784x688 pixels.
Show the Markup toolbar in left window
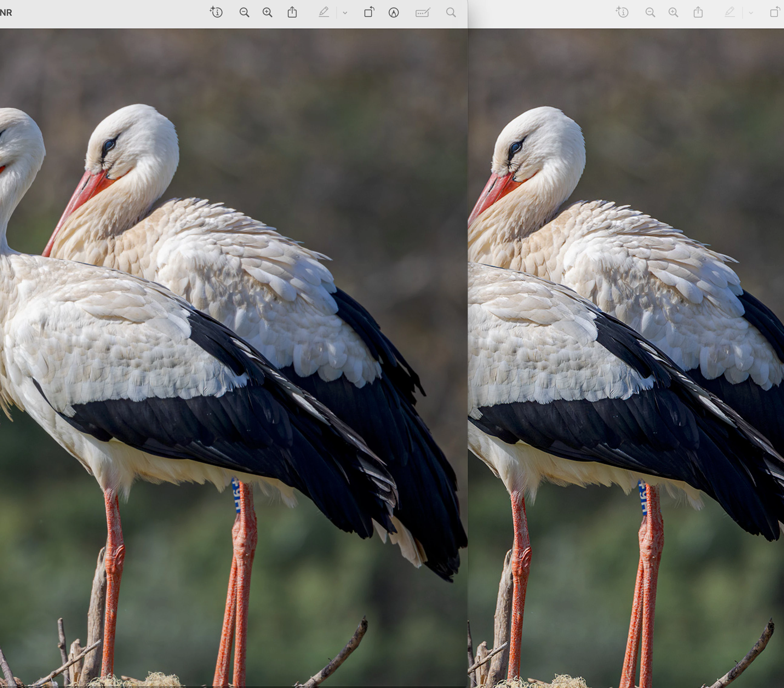394,13
